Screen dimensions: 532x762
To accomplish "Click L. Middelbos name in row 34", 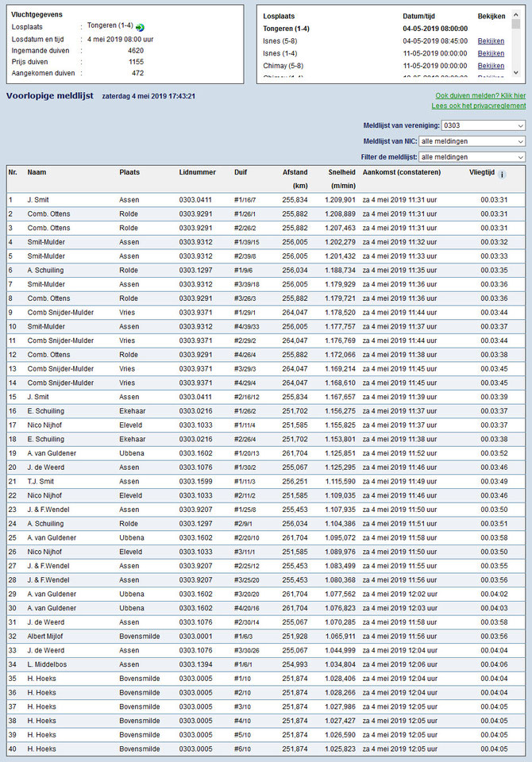I will (47, 665).
